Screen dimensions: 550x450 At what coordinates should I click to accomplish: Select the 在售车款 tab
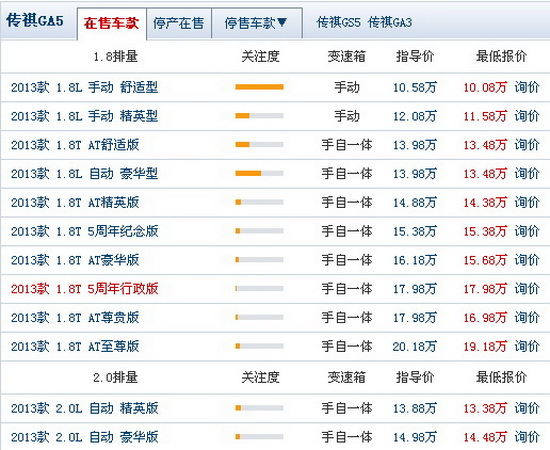[112, 23]
